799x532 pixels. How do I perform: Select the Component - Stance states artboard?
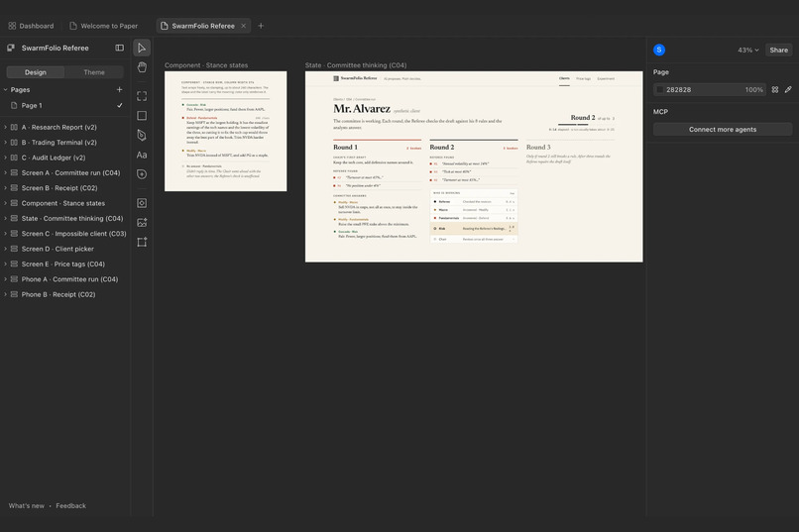point(225,132)
